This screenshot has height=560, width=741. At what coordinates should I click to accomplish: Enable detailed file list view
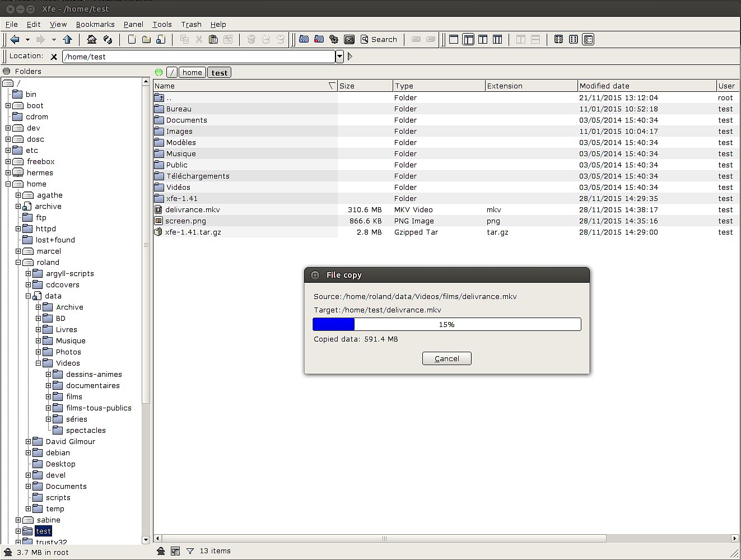[x=588, y=39]
